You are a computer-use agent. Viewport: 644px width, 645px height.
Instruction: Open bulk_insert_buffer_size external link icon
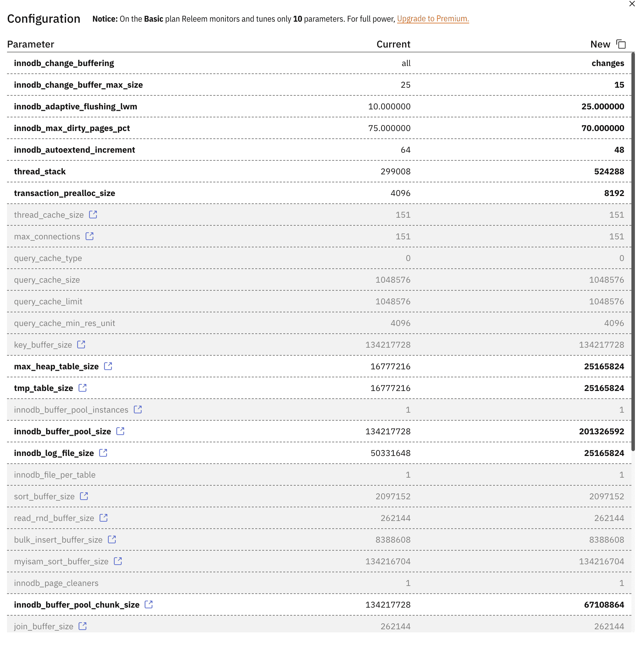[x=112, y=539]
